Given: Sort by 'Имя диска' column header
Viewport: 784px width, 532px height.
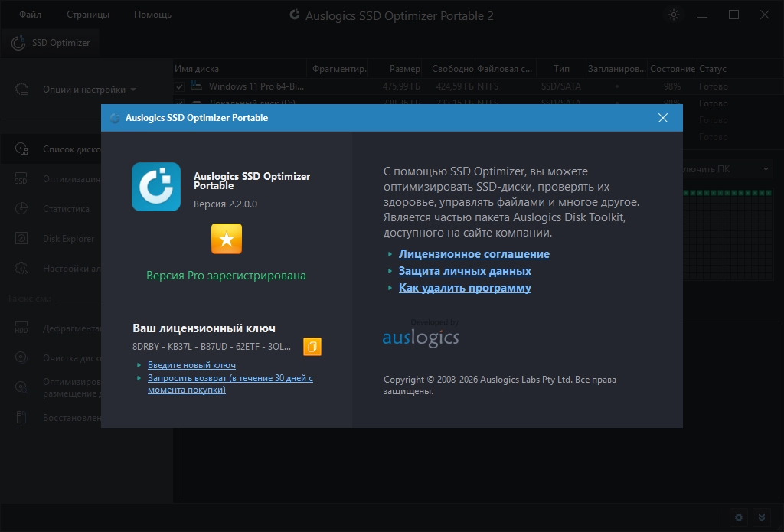Looking at the screenshot, I should point(240,69).
